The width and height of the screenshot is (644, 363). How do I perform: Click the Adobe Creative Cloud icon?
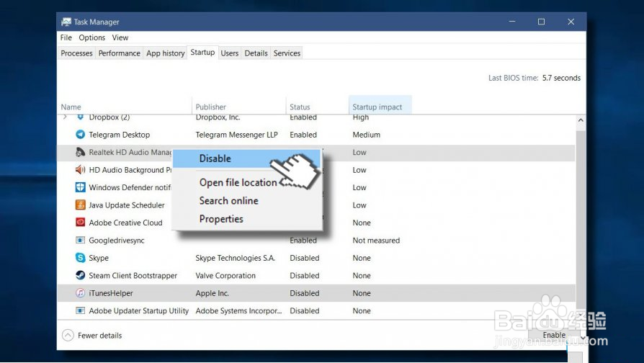(80, 222)
